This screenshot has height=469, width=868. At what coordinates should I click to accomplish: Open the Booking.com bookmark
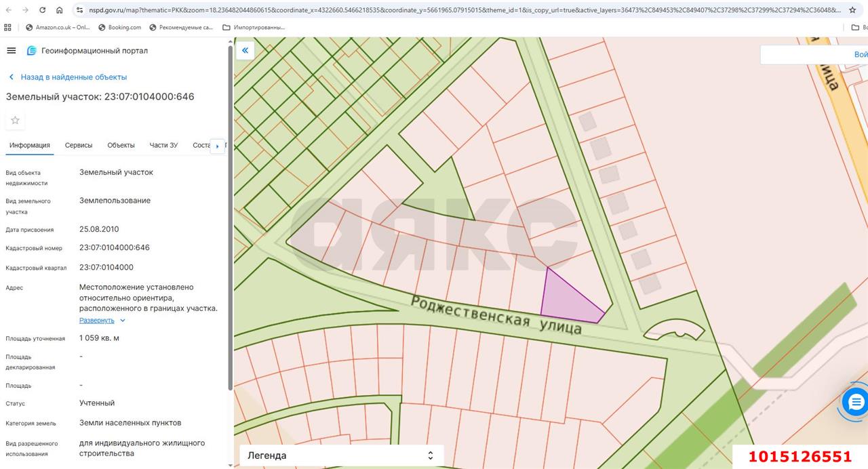click(x=119, y=27)
